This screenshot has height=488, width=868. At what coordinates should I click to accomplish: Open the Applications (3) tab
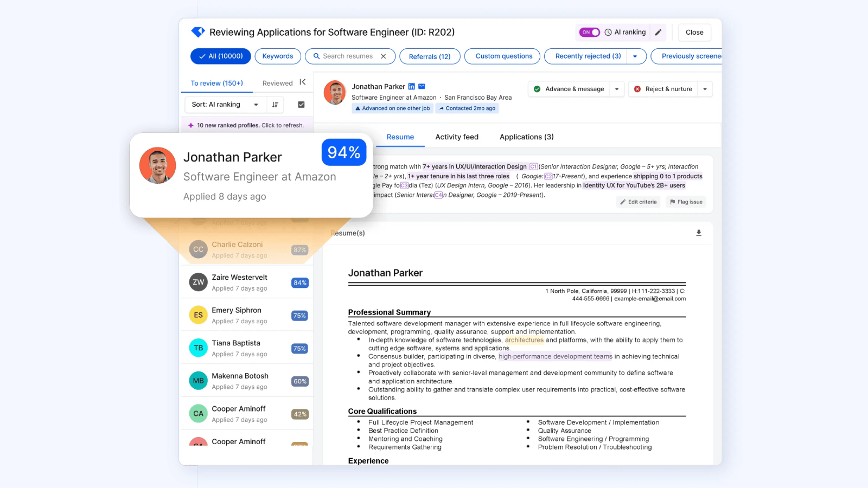[526, 137]
